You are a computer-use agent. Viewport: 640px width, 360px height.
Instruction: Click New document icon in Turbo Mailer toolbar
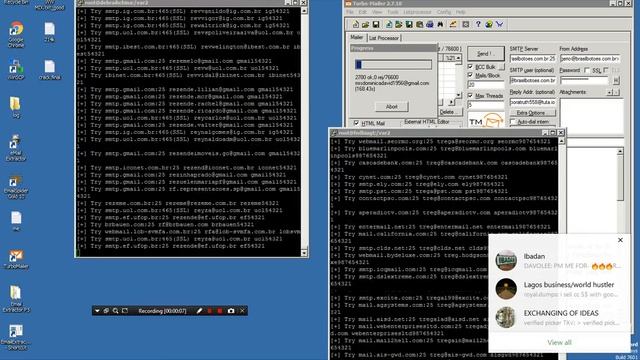tap(356, 24)
